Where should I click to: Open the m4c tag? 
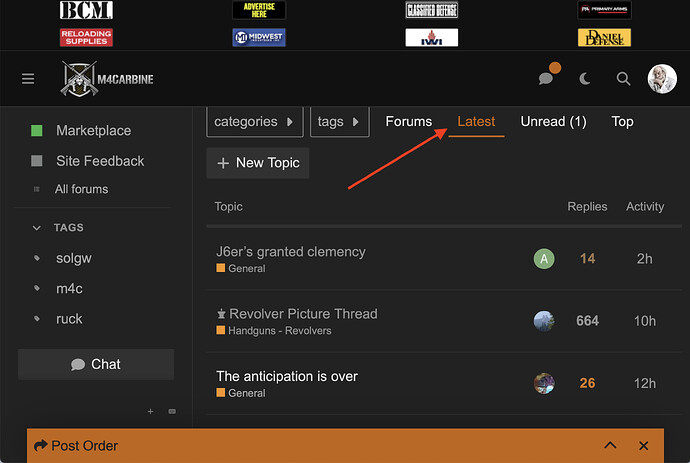pyautogui.click(x=69, y=289)
